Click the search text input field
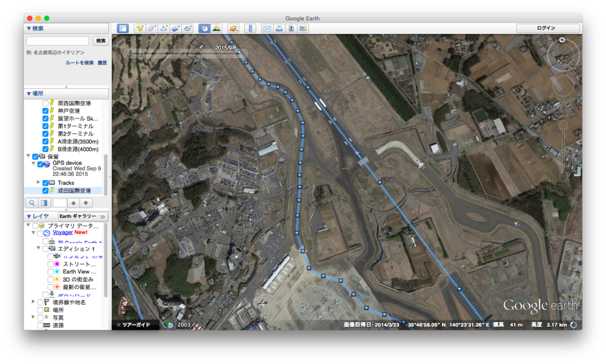Screen dimensions: 606x364 point(57,41)
